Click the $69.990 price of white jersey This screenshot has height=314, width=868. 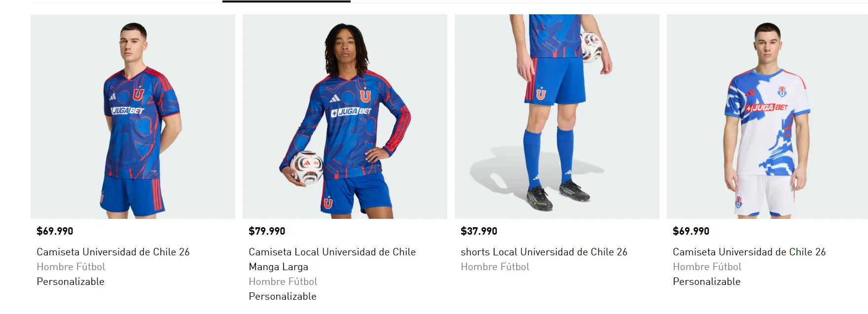[x=691, y=231]
